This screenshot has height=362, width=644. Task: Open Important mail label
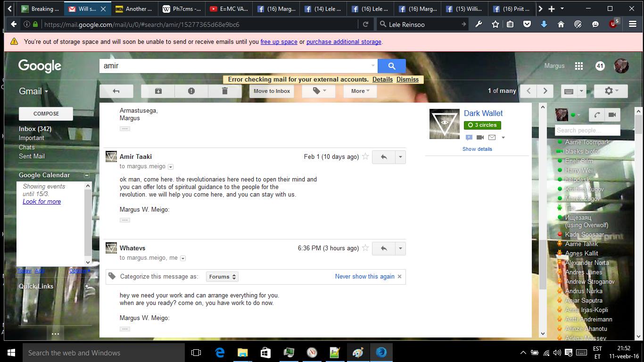[32, 138]
